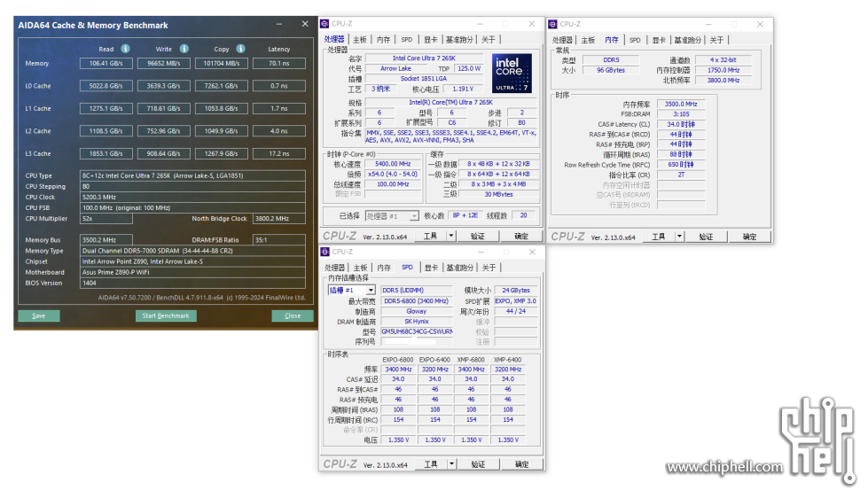The height and width of the screenshot is (498, 868).
Task: Click the 名字 field Intel Core Ultra 7 265K
Action: [424, 58]
